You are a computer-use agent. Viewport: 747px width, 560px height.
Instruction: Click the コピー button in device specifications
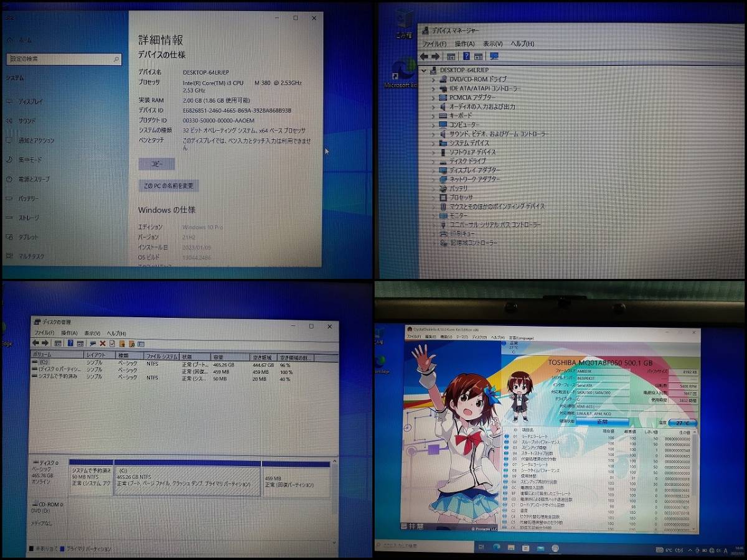pos(157,164)
